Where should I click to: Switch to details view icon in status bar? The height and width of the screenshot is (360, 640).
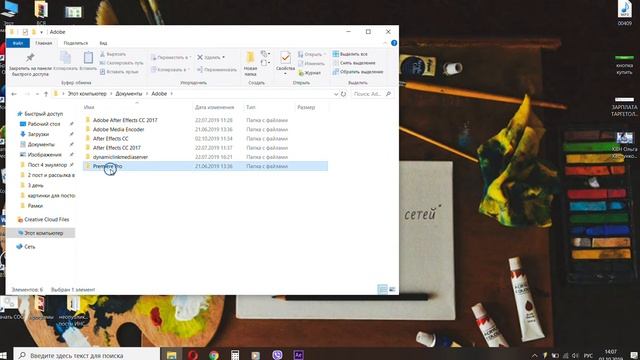tap(382, 289)
